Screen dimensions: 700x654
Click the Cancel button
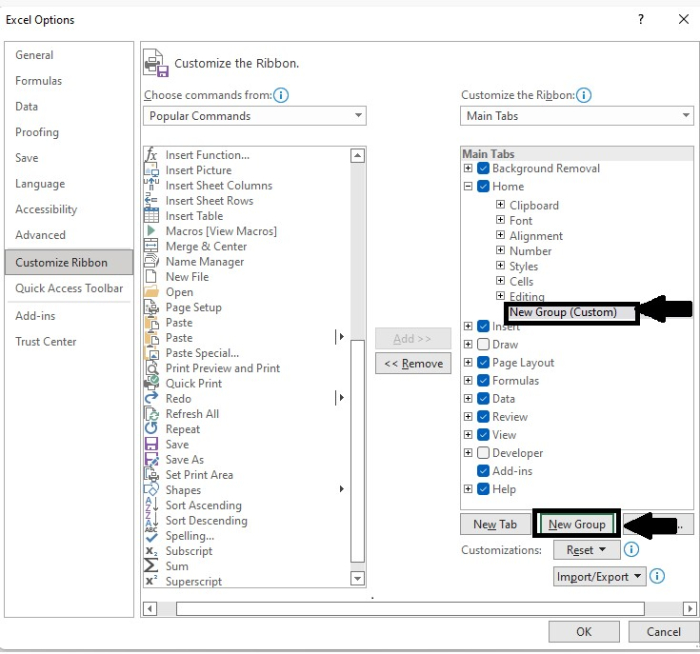663,632
